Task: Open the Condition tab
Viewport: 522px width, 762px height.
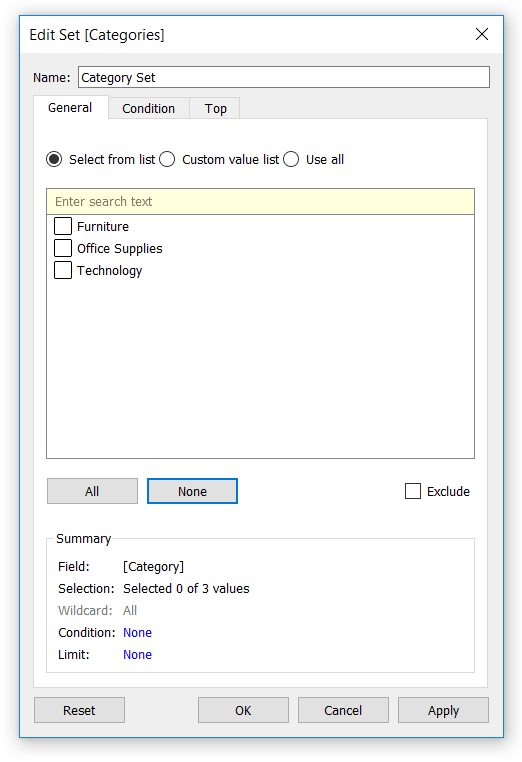Action: point(148,108)
